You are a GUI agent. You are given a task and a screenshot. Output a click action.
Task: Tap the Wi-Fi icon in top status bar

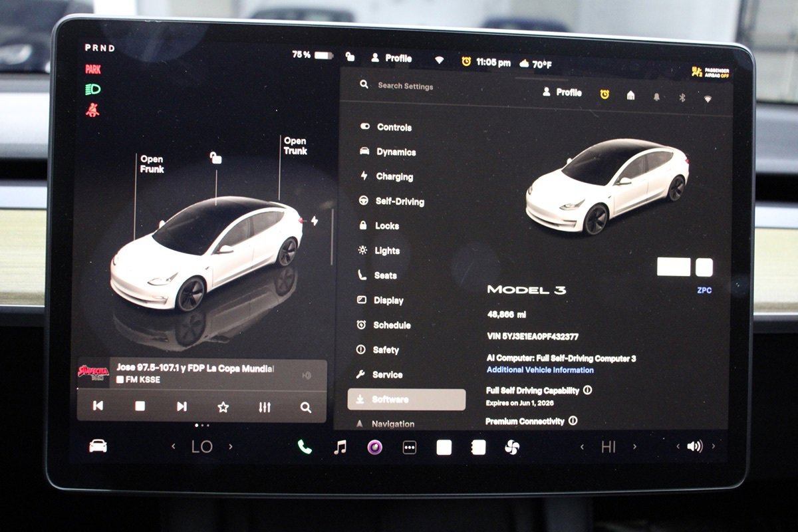coord(439,59)
